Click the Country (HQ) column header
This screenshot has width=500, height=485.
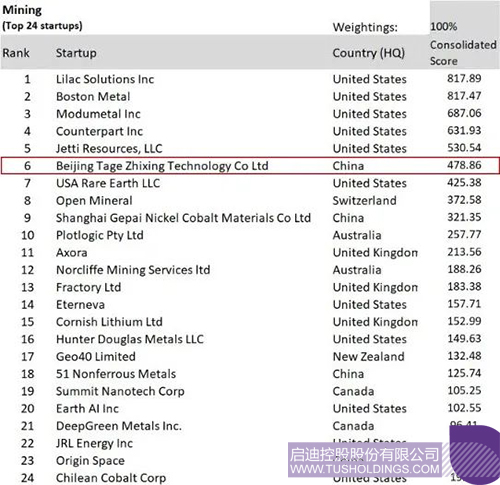369,53
